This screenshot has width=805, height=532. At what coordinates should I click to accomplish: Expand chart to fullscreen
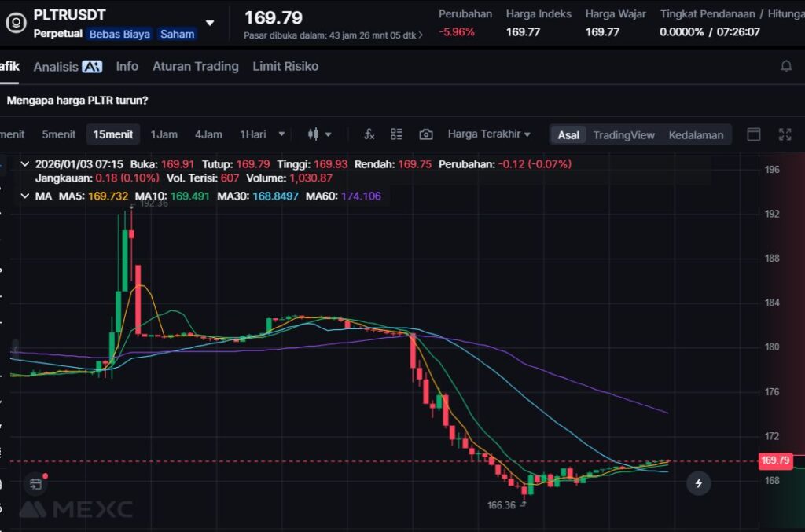tap(785, 134)
